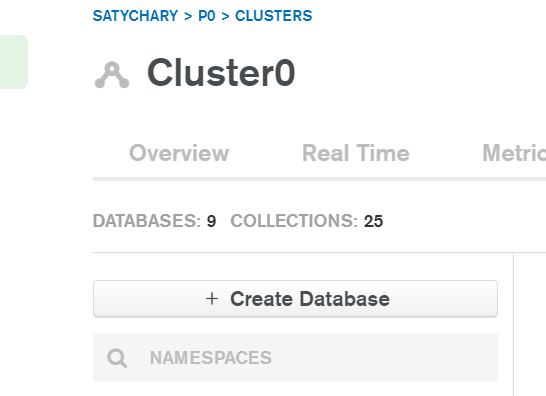Image resolution: width=546 pixels, height=396 pixels.
Task: Select the Cluster0 heading text
Action: pyautogui.click(x=221, y=73)
